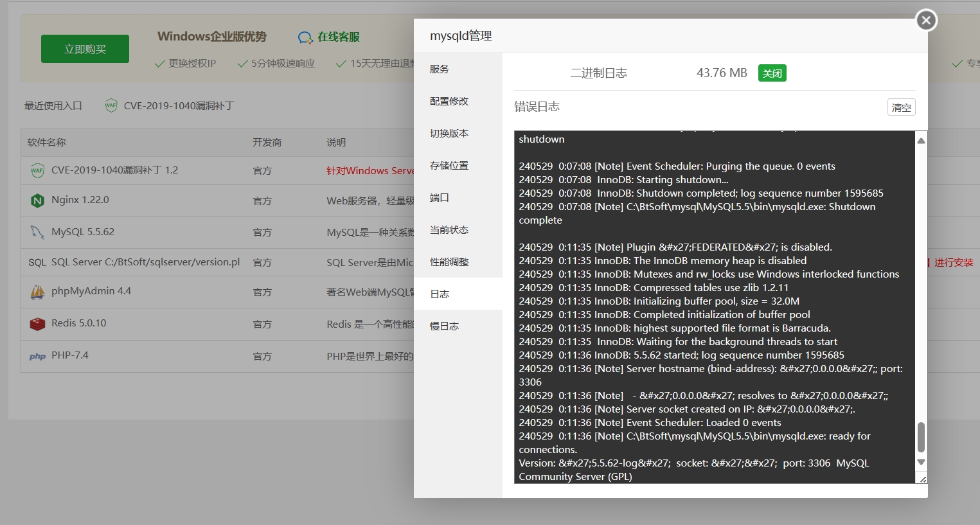Viewport: 980px width, 525px height.
Task: Click the 在线客服 chat bubble icon
Action: tap(305, 37)
